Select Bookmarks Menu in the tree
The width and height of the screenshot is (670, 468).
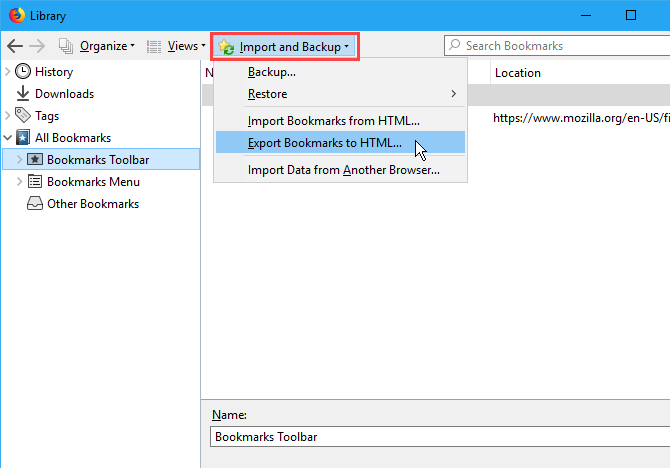(x=93, y=182)
